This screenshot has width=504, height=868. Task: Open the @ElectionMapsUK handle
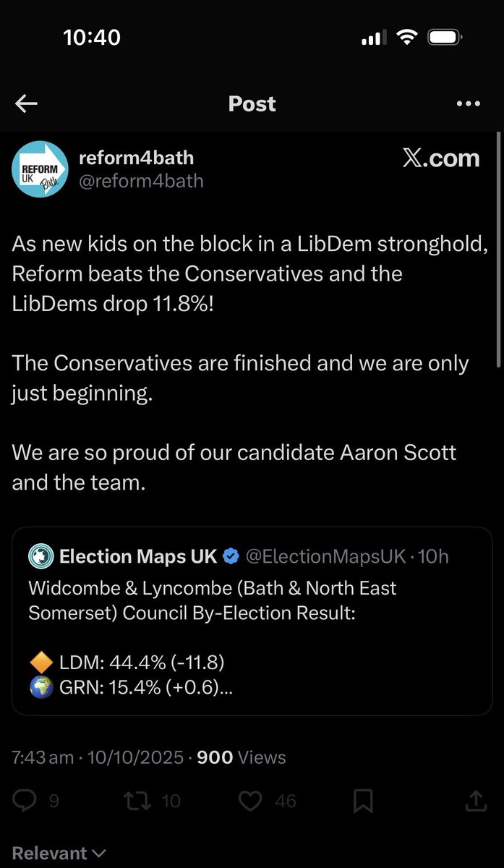click(x=325, y=556)
